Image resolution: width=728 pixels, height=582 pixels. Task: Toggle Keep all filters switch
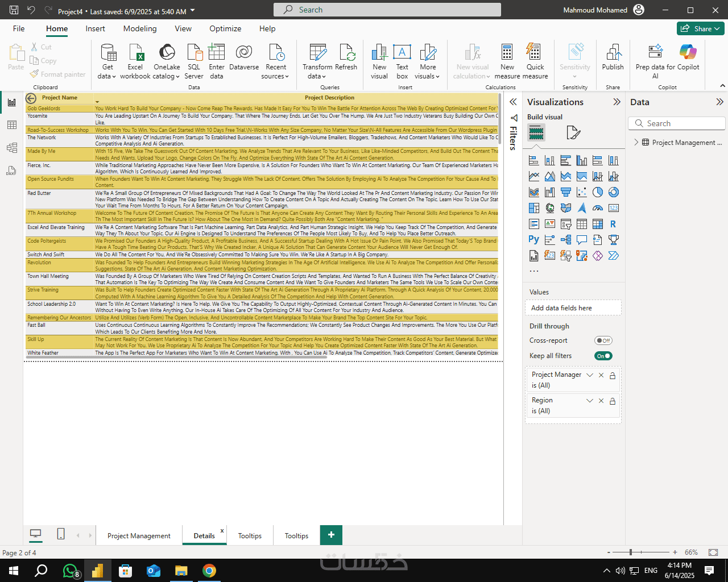pyautogui.click(x=603, y=356)
